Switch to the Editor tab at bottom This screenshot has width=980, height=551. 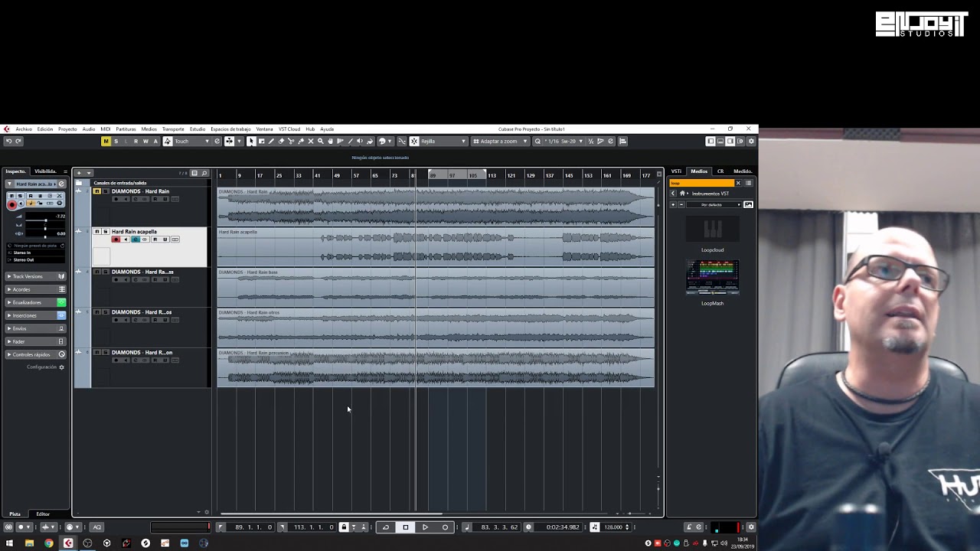pyautogui.click(x=43, y=514)
